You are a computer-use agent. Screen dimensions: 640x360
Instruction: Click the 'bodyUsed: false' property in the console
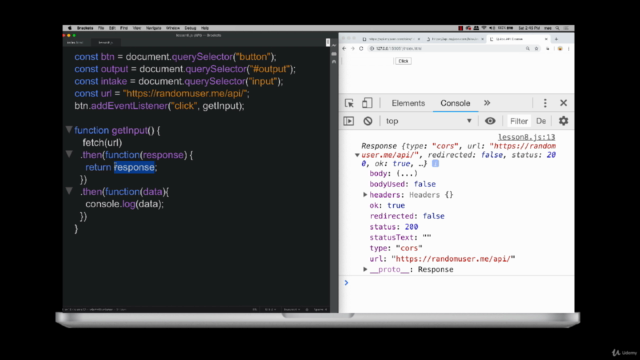402,184
